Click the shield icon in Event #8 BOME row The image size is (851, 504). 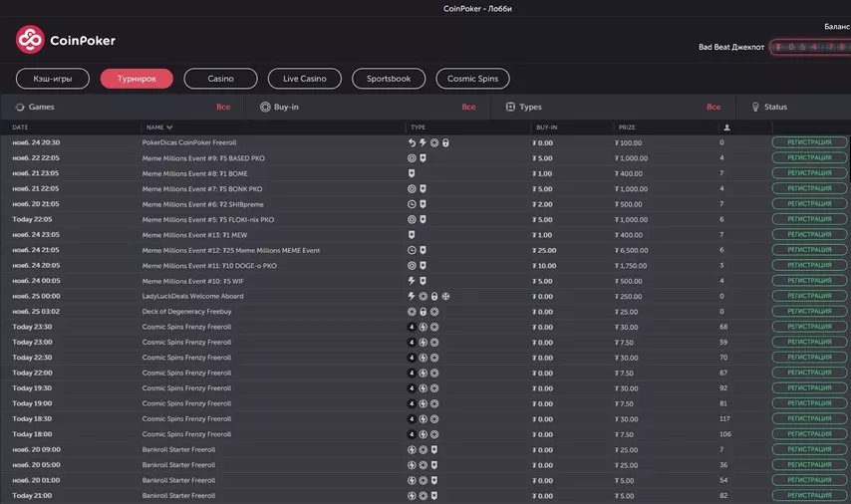click(412, 173)
